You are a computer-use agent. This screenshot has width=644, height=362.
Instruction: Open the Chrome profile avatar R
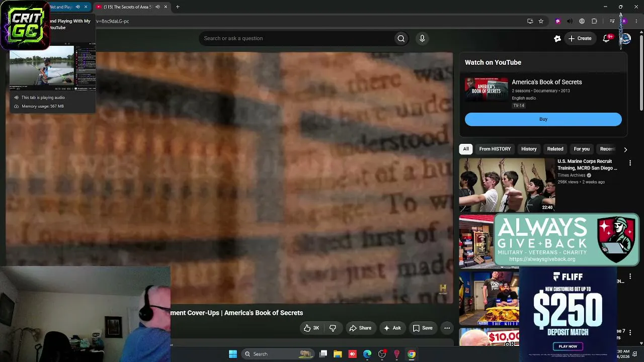point(624,21)
